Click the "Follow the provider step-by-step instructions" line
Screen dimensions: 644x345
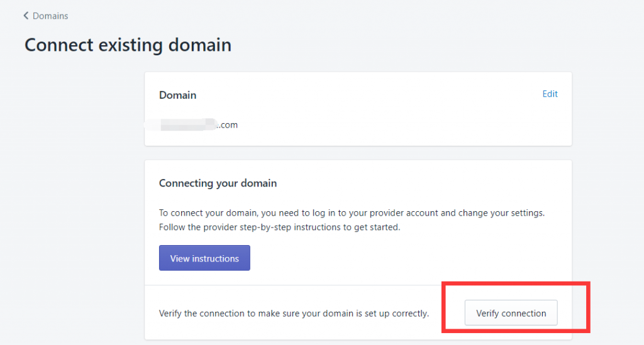(x=279, y=227)
